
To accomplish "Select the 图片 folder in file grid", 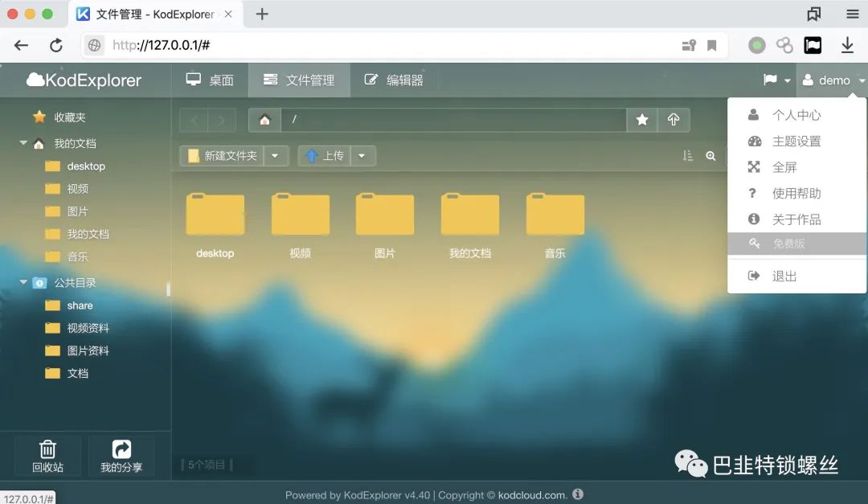I will pyautogui.click(x=385, y=226).
